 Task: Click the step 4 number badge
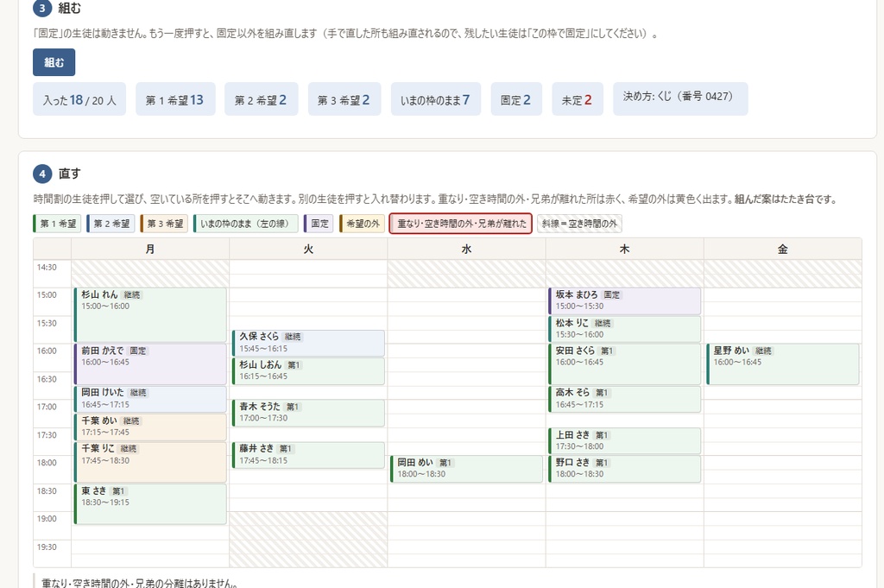click(42, 174)
